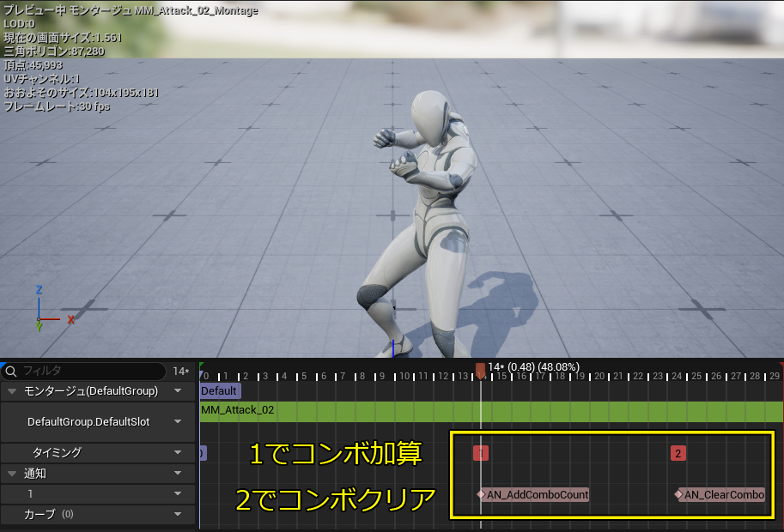Select timing marker 1 in red

tap(481, 453)
